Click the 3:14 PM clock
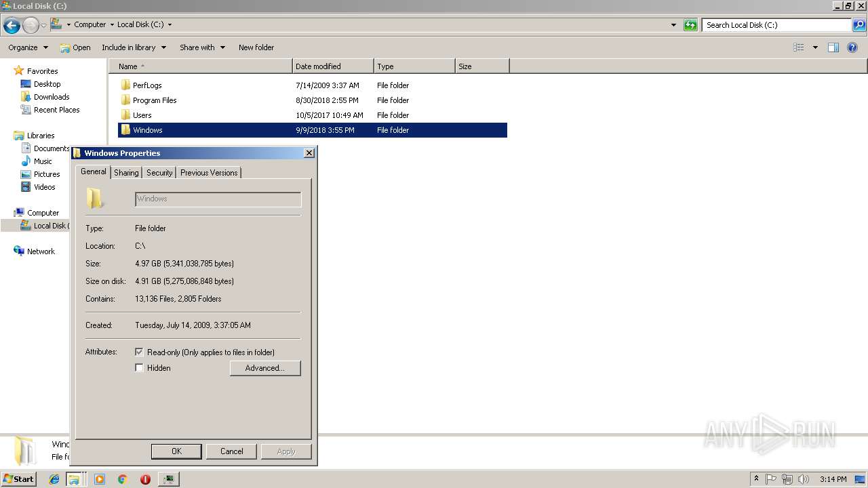The image size is (868, 488). click(x=833, y=479)
